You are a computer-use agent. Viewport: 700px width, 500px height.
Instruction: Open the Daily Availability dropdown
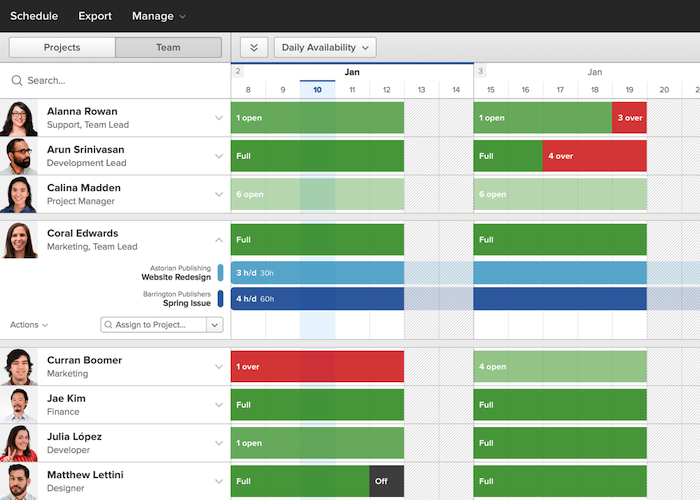pyautogui.click(x=325, y=47)
